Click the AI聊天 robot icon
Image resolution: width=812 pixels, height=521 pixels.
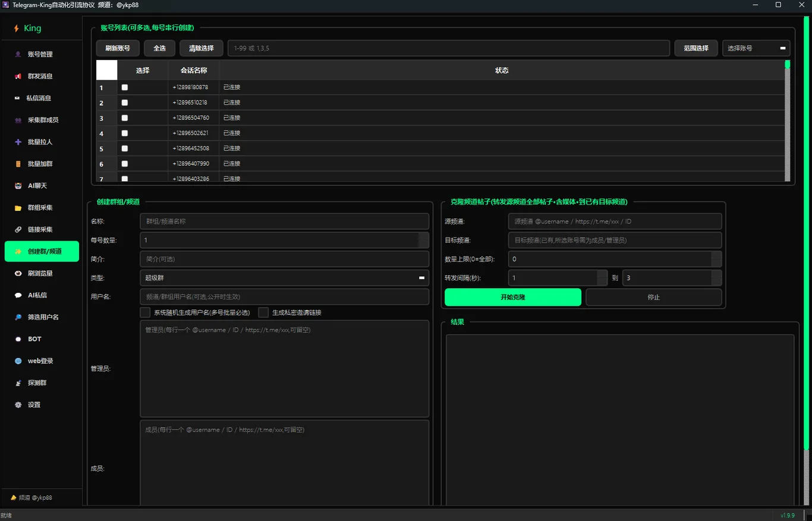click(18, 186)
